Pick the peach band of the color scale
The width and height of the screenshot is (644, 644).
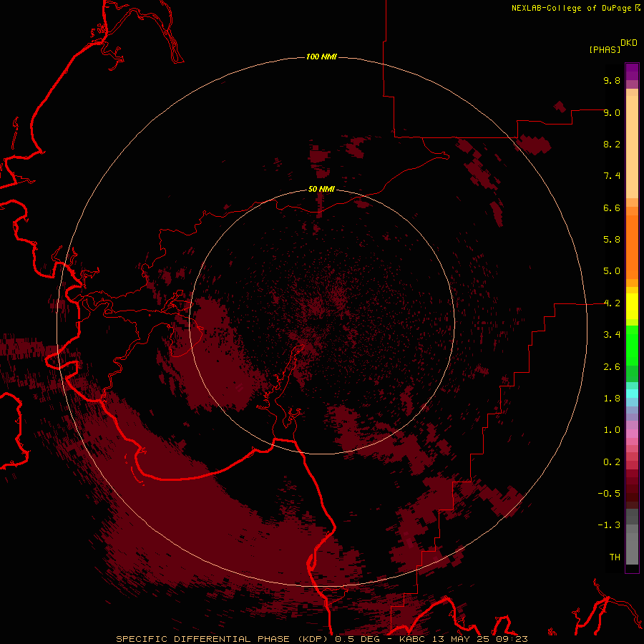point(632,146)
